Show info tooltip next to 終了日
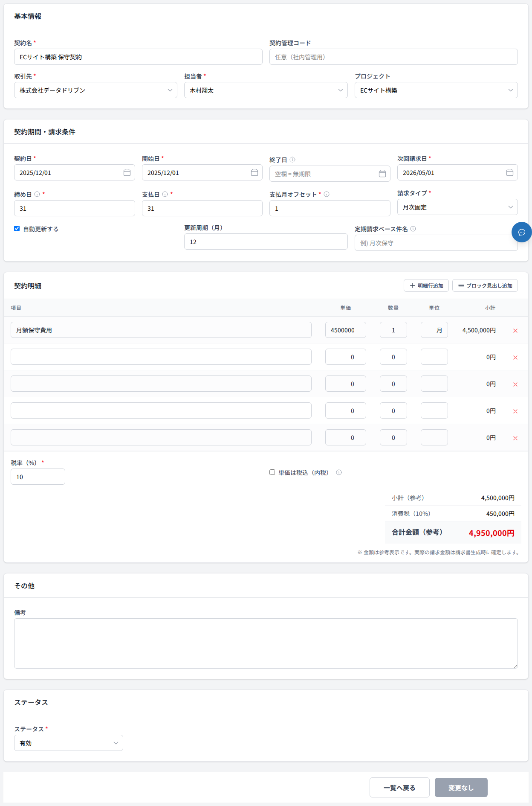Image resolution: width=532 pixels, height=806 pixels. 292,160
